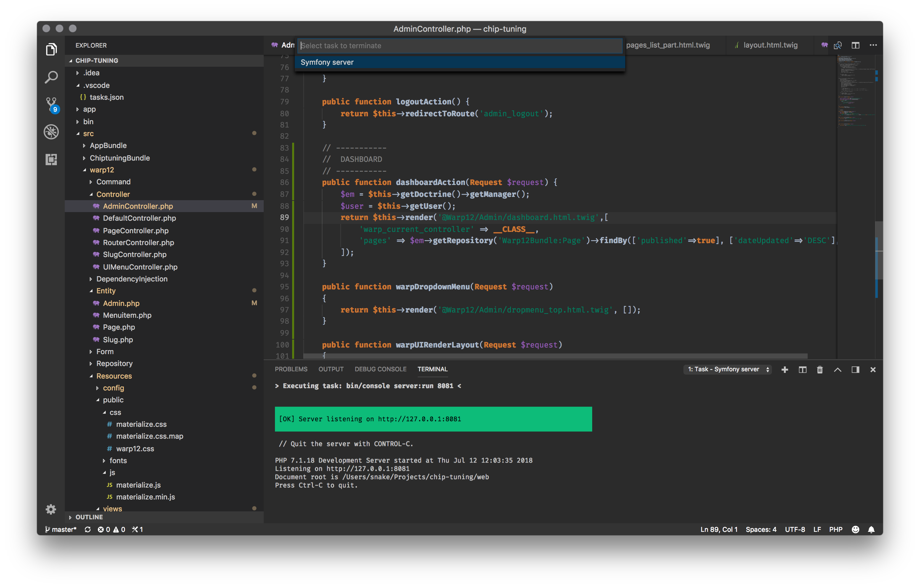Split the terminal panel
Image resolution: width=920 pixels, height=588 pixels.
(x=802, y=370)
